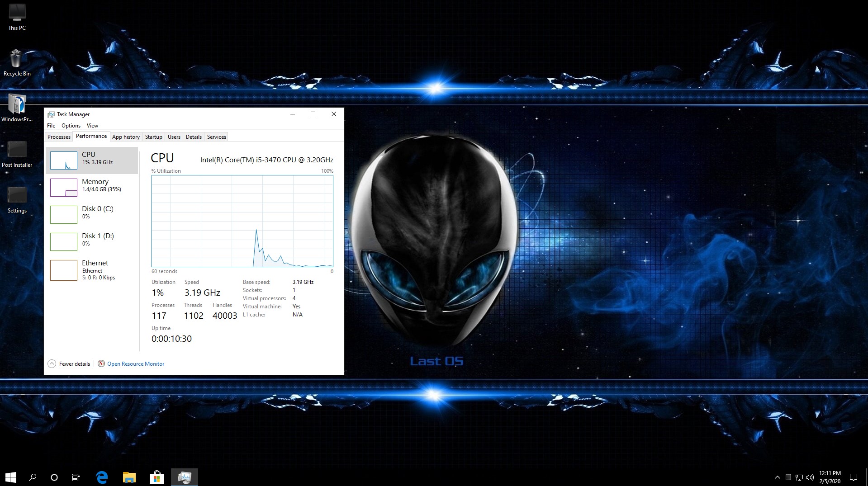Viewport: 868px width, 486px height.
Task: Click the Handles value 40003
Action: coord(225,316)
